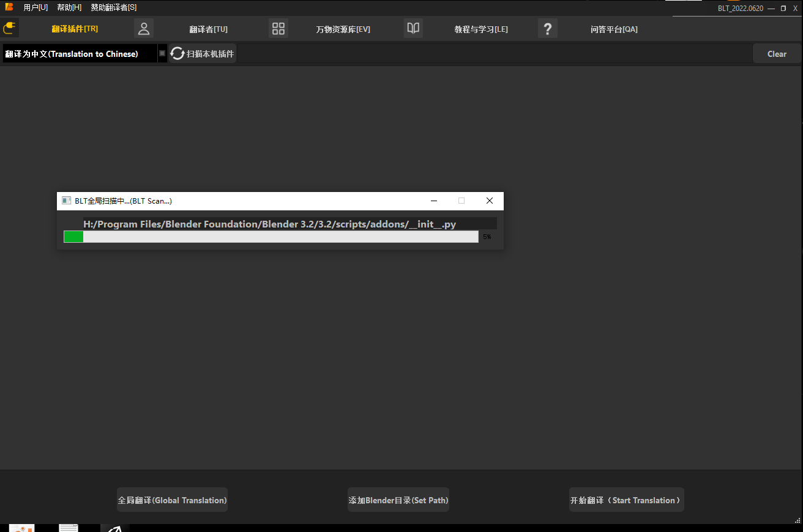
Task: Click the orange BLT logo icon
Action: (x=9, y=7)
